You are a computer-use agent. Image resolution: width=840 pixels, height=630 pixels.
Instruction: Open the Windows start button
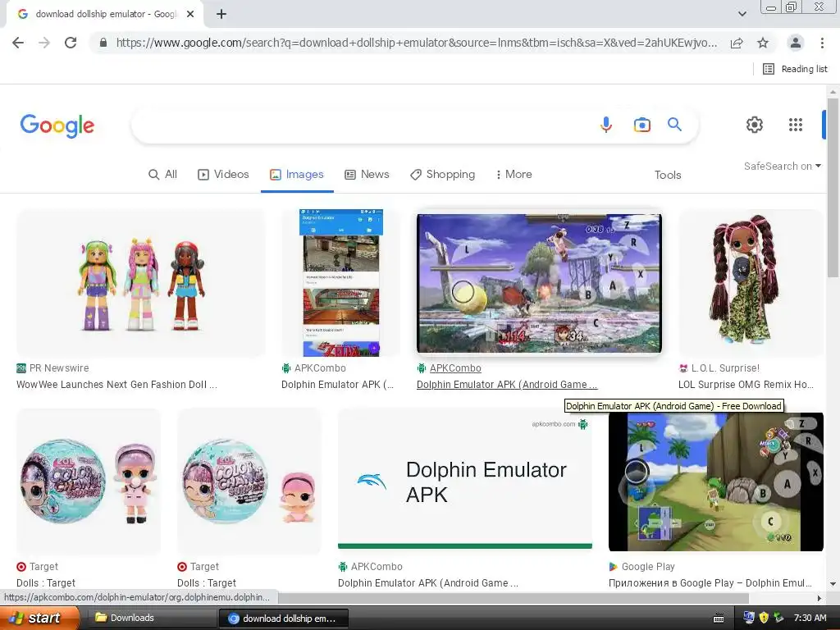39,618
